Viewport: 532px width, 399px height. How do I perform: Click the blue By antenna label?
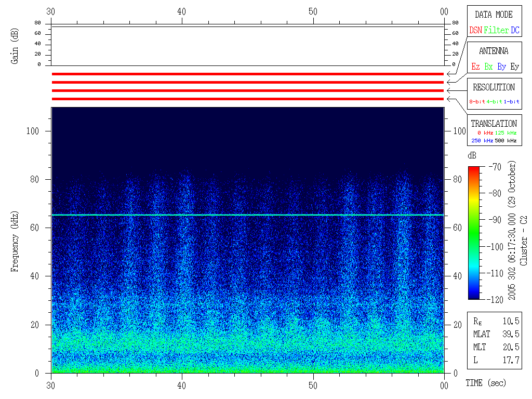coord(501,67)
